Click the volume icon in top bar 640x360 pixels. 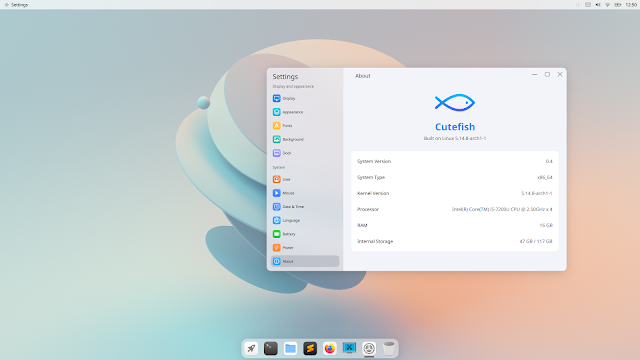(598, 5)
